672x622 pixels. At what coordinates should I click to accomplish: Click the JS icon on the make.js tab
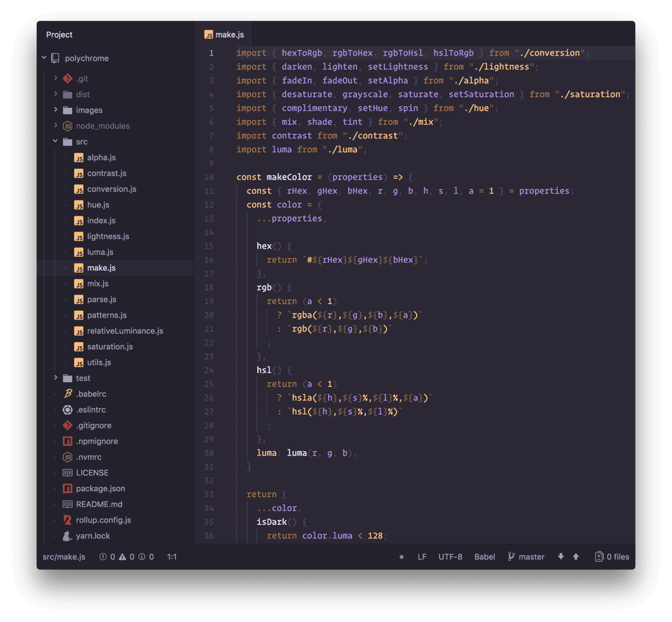click(x=209, y=34)
